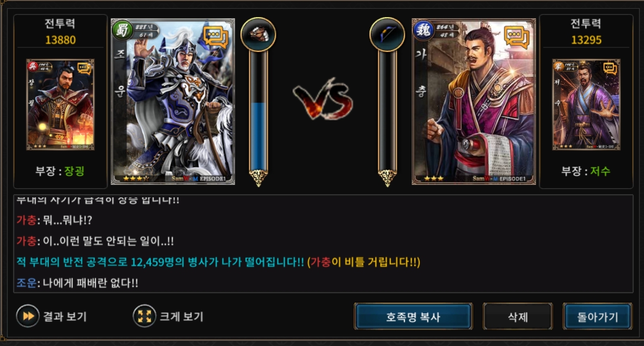This screenshot has width=644, height=346.
Task: Open speech bubble on 가충 card
Action: click(x=517, y=38)
